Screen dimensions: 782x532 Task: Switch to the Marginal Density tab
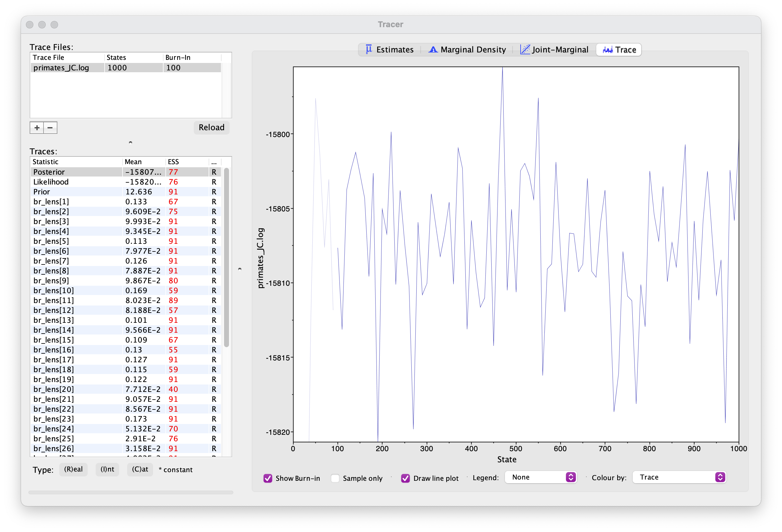[x=467, y=50]
